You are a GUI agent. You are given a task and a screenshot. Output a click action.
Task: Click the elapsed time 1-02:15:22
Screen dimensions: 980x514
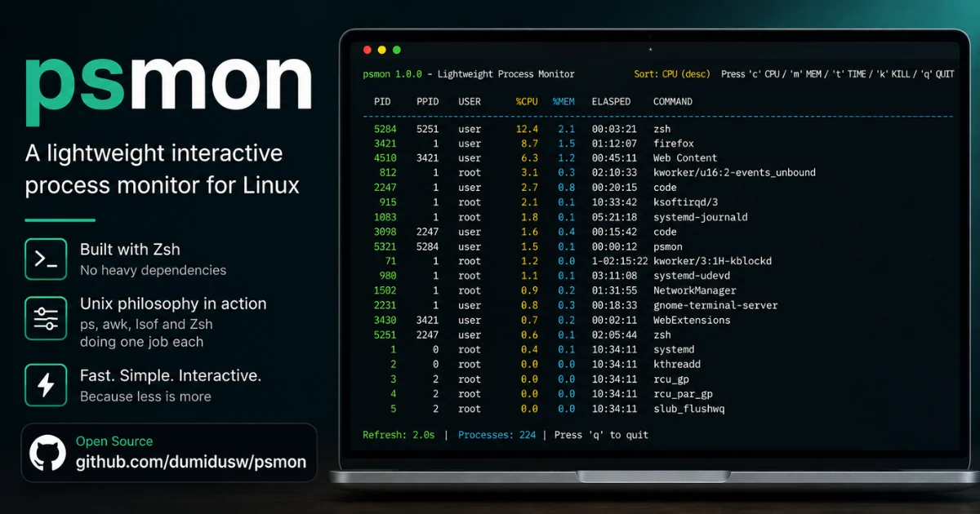(x=620, y=261)
